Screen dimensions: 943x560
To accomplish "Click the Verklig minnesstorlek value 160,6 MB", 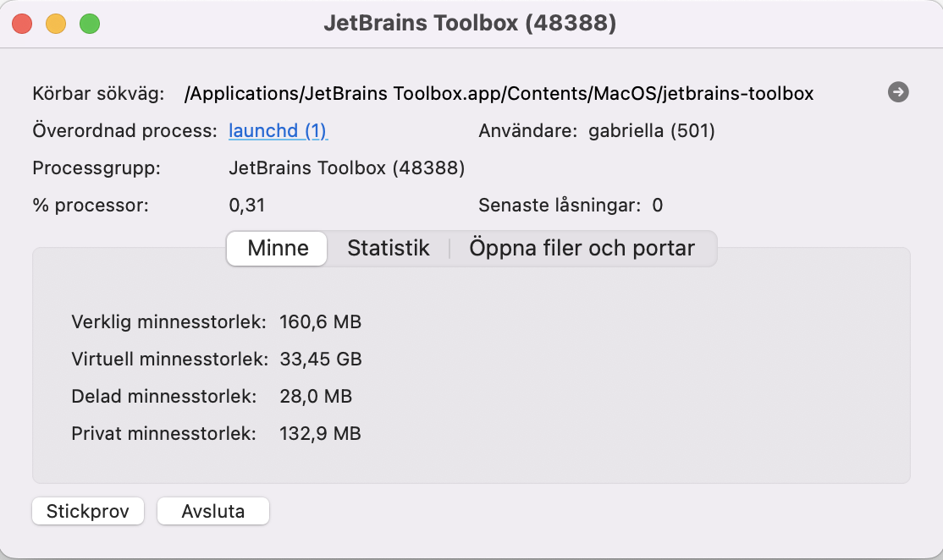I will click(320, 321).
